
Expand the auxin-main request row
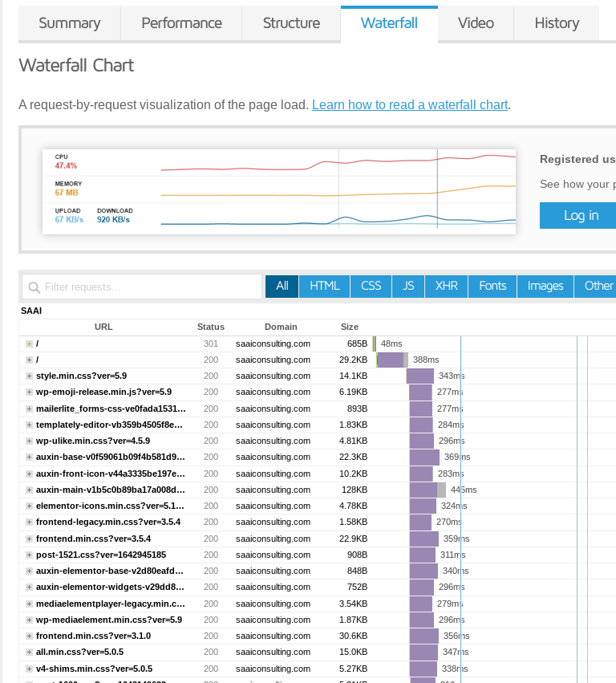coord(29,490)
